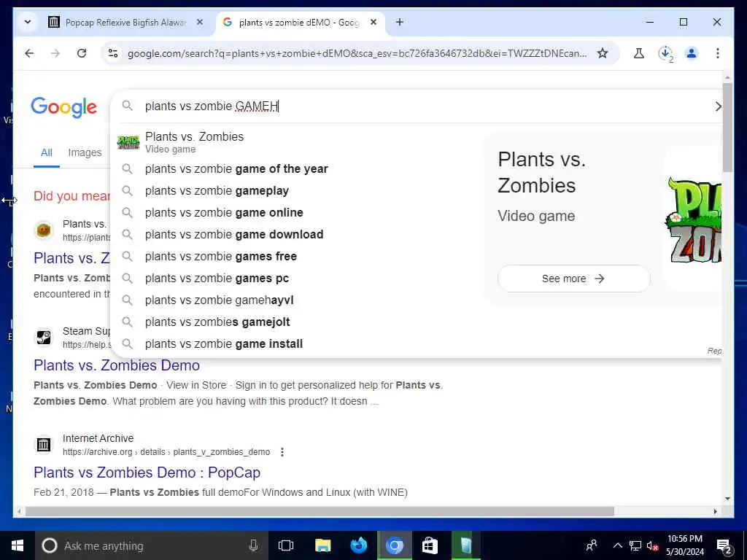Click the search magnifier icon in the search box
Screen dimensions: 747x560
pyautogui.click(x=127, y=105)
